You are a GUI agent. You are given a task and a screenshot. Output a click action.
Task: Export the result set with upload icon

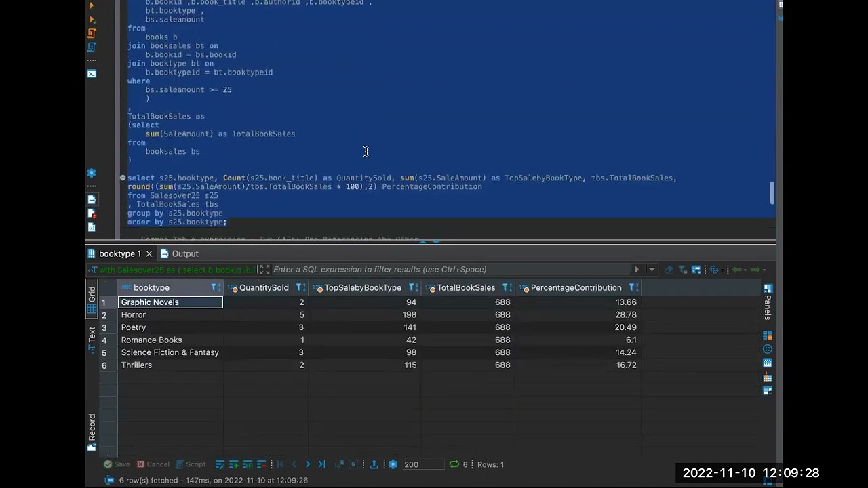[x=373, y=464]
